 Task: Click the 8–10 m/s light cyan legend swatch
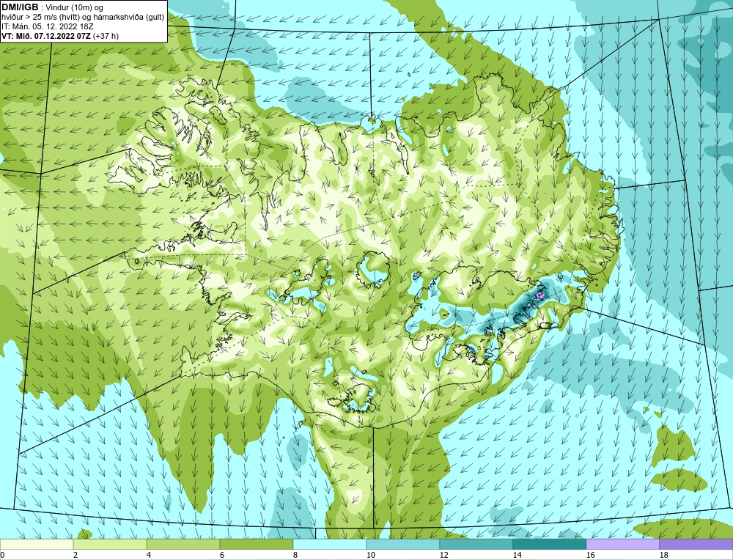[x=330, y=545]
